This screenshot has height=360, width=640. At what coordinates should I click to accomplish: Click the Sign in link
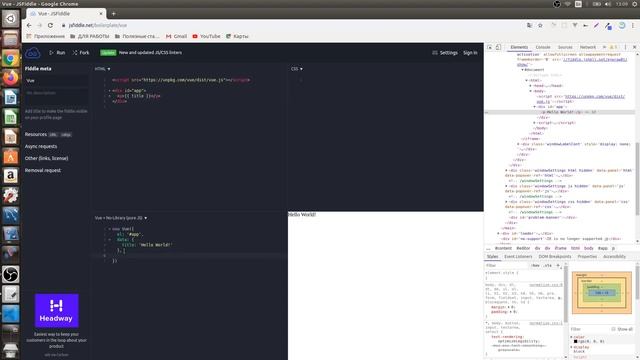click(x=470, y=53)
